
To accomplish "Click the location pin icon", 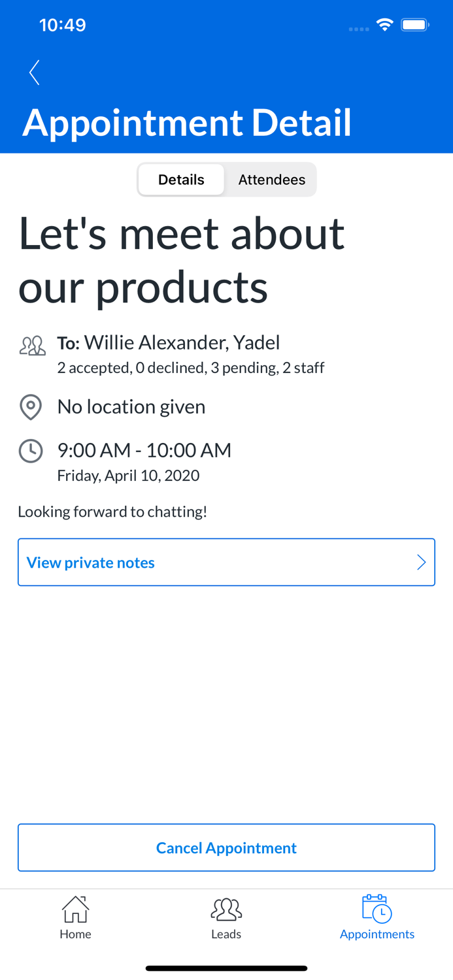I will point(31,407).
